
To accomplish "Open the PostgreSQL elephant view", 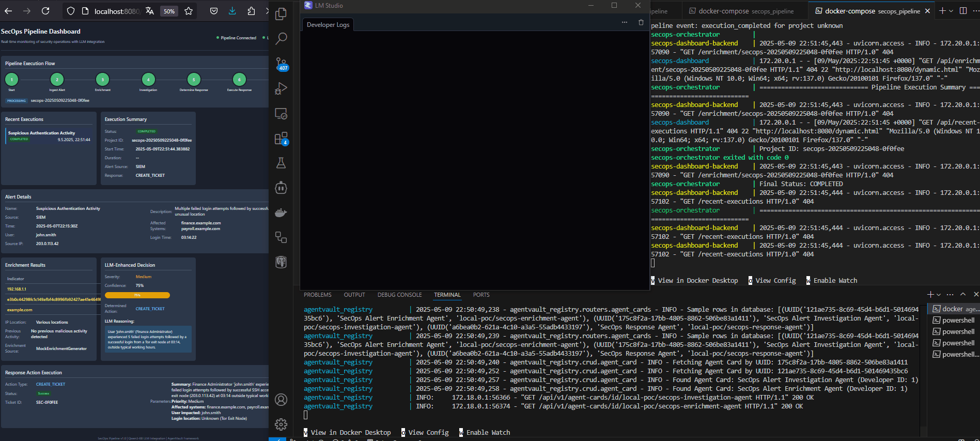I will [281, 262].
